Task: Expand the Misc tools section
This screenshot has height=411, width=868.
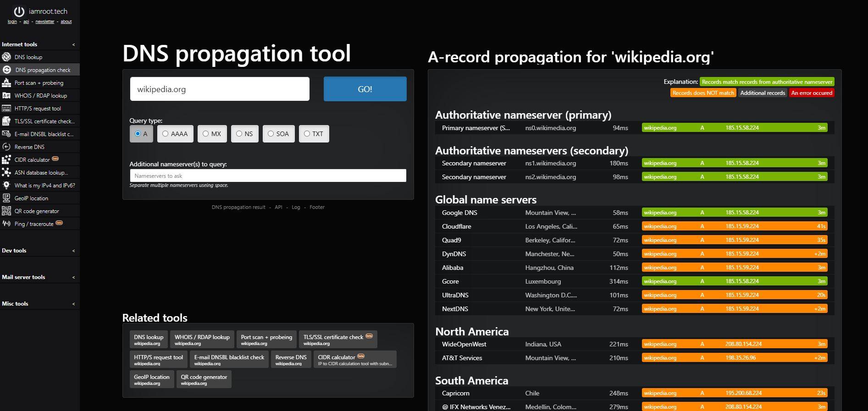Action: [x=73, y=304]
